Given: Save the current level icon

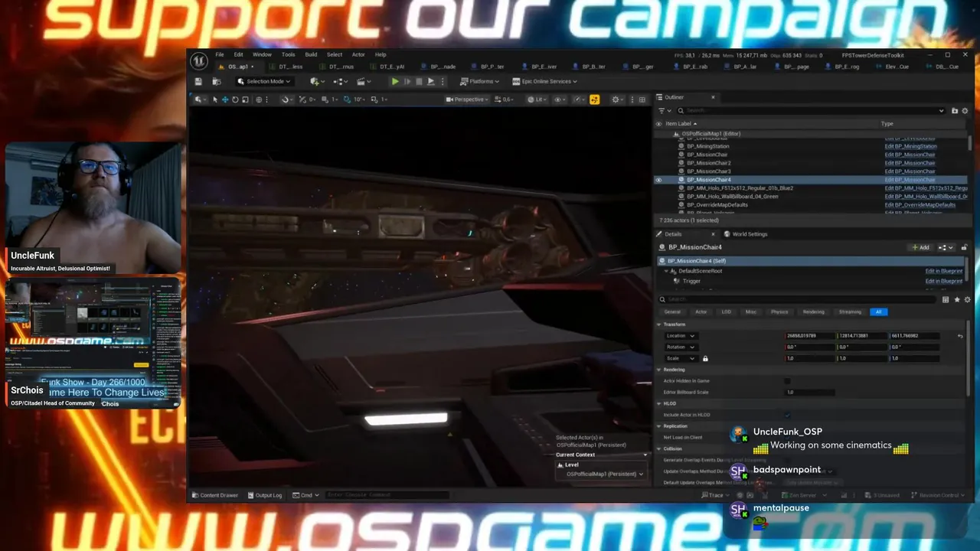Looking at the screenshot, I should click(198, 81).
